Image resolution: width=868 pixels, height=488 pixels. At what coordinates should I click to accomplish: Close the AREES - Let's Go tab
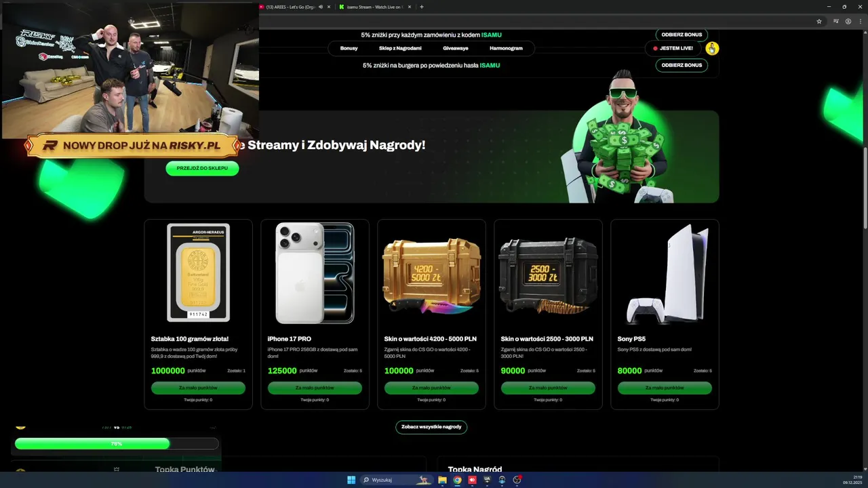[x=329, y=7]
